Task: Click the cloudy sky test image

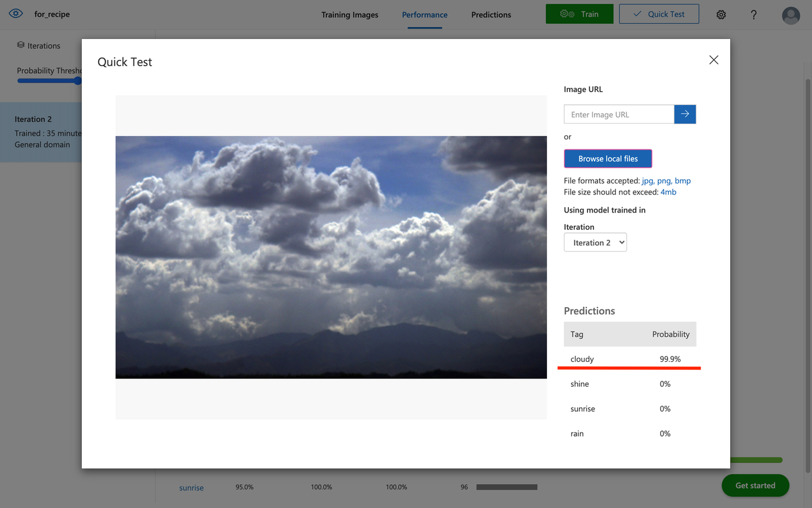Action: click(331, 257)
